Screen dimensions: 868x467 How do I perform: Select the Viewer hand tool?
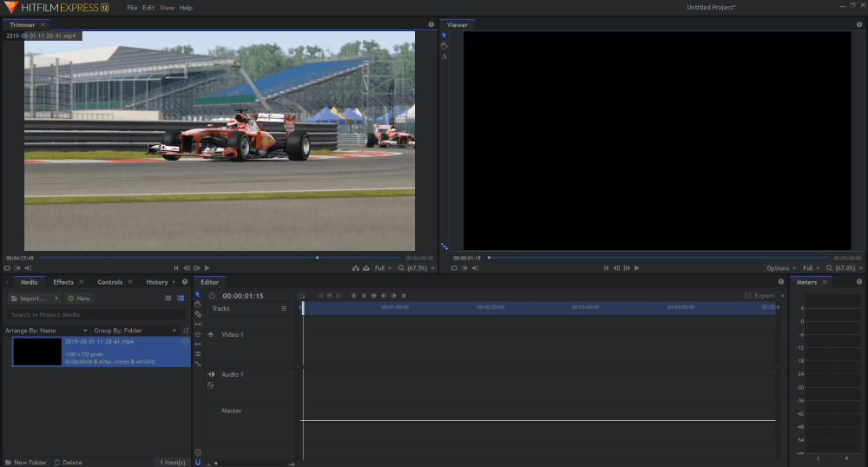(444, 46)
